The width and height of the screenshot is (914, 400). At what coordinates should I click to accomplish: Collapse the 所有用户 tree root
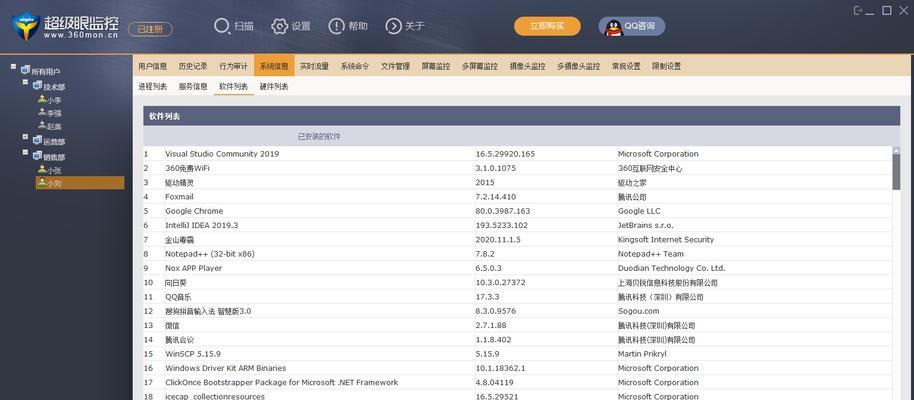tap(13, 66)
